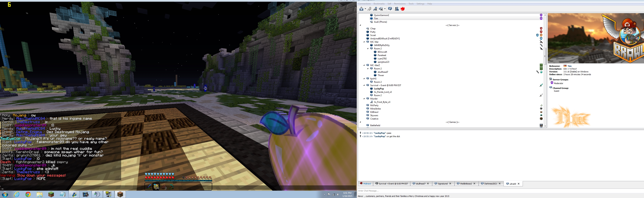Viewport: 644px width, 198px height.
Task: Open the disconnect button dropdown arrow
Action: tap(365, 9)
